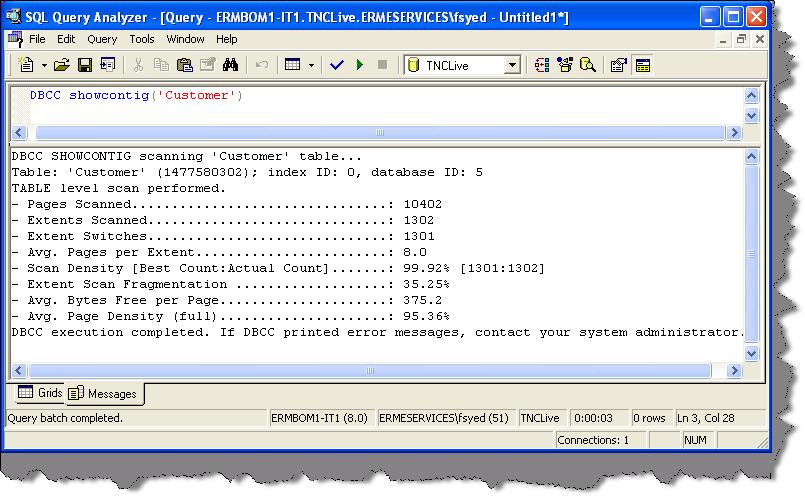The width and height of the screenshot is (805, 496).
Task: Click results pane scroll up arrow
Action: 751,157
